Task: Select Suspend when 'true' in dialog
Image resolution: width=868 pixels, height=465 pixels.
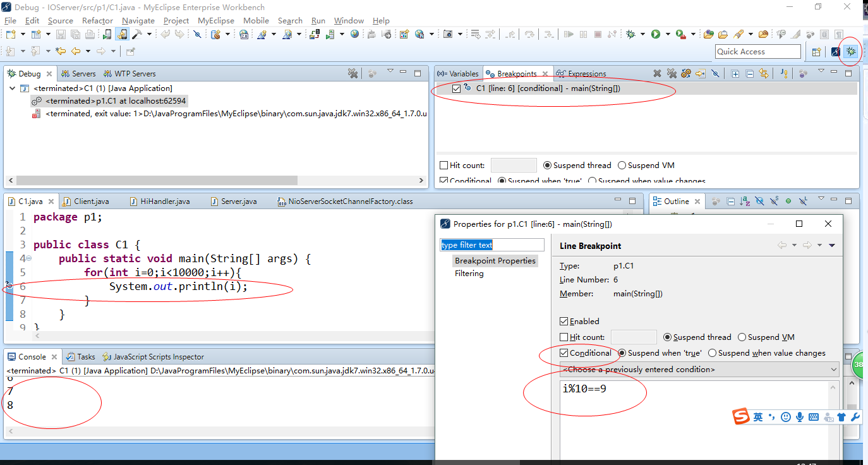Action: point(622,353)
